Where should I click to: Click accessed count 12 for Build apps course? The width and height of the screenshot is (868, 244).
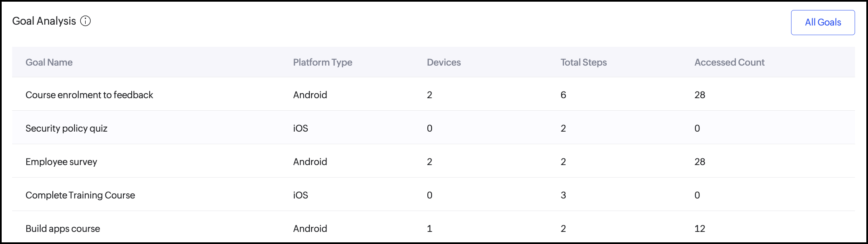[x=700, y=229]
